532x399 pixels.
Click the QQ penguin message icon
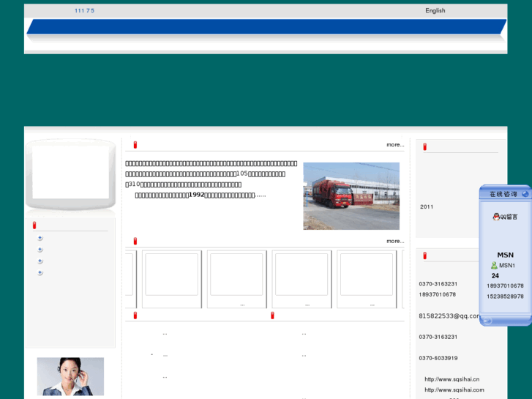click(496, 217)
